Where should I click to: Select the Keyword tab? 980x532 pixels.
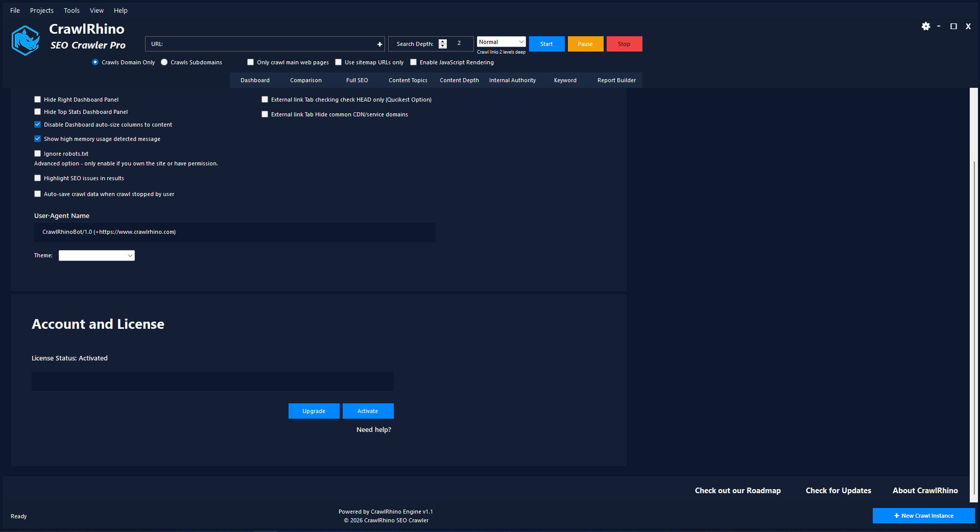(x=565, y=80)
